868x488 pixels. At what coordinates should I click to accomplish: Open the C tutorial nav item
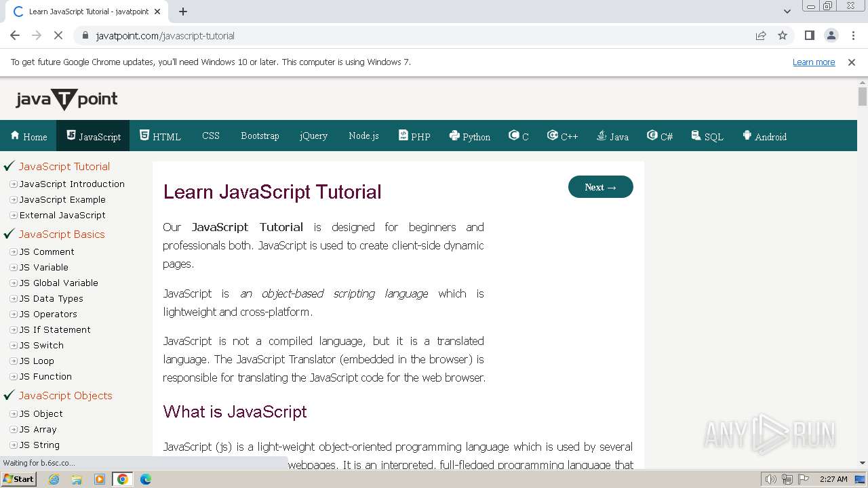pos(518,136)
